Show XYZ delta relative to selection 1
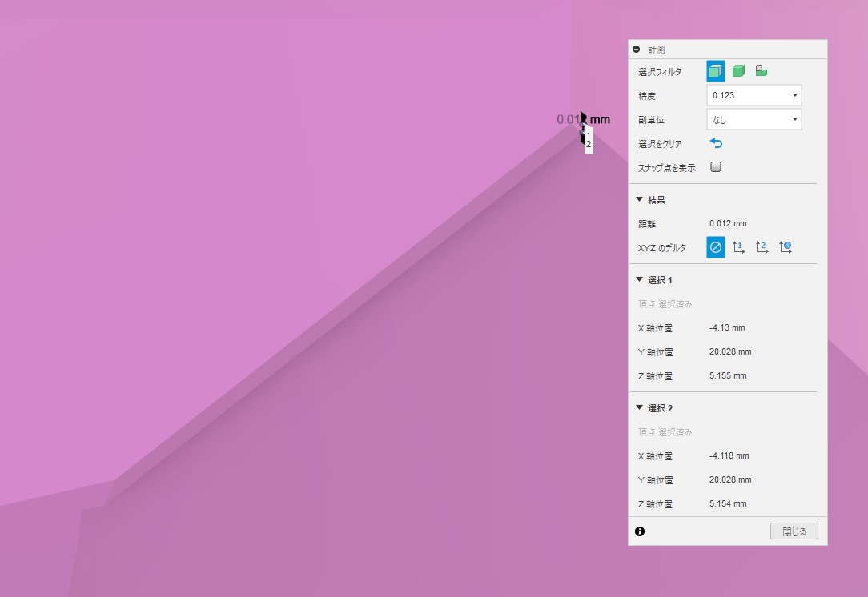The height and width of the screenshot is (597, 868). click(x=738, y=247)
